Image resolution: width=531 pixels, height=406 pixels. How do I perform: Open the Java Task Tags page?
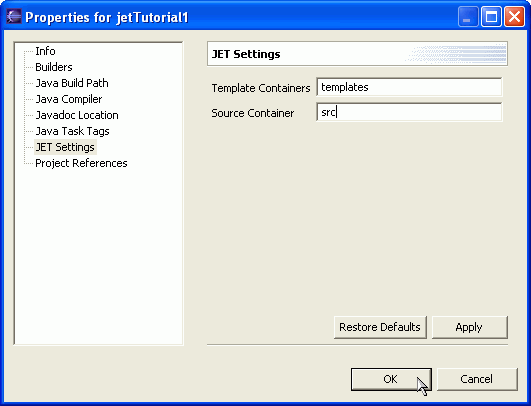pos(72,131)
